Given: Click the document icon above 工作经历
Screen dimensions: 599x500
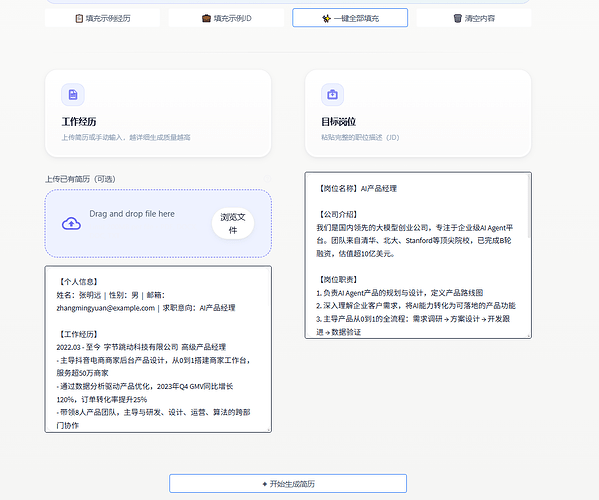Looking at the screenshot, I should (73, 94).
